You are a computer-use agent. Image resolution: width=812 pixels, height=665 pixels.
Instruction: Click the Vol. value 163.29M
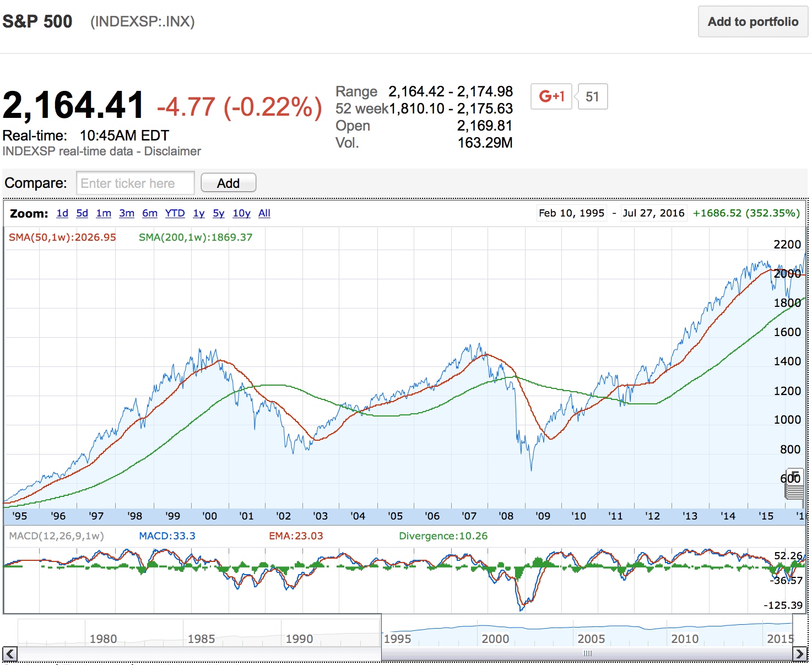[x=485, y=143]
